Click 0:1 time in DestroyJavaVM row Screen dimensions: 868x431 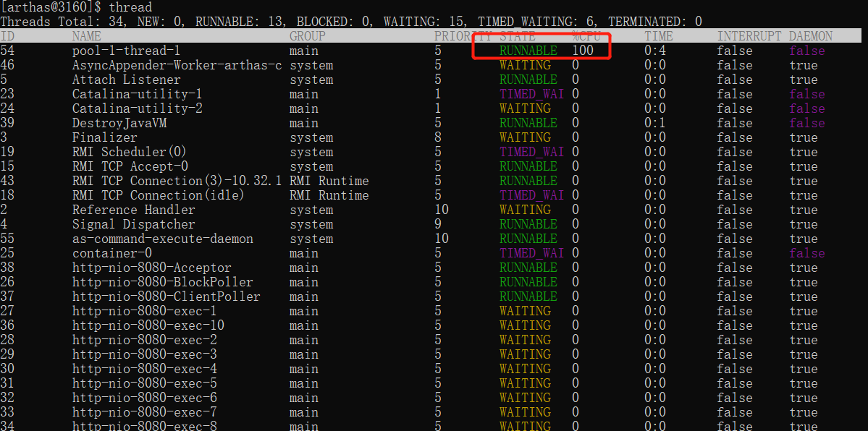(x=655, y=123)
